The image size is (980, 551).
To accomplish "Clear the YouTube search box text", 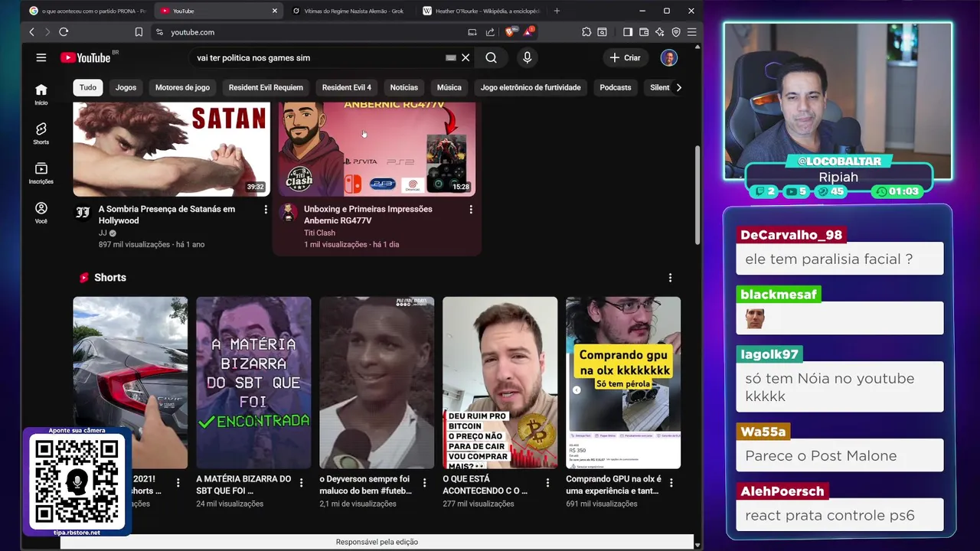I will coord(465,57).
